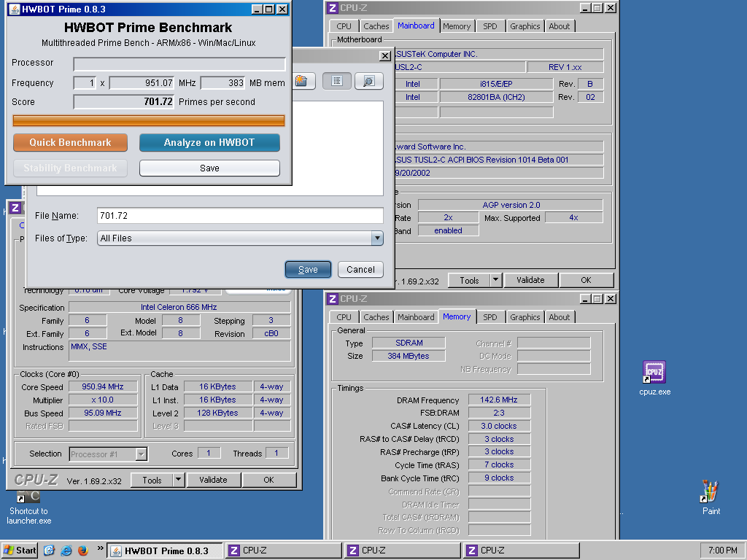
Task: Click the 142.6 MHz DRAM Frequency value
Action: pyautogui.click(x=499, y=400)
